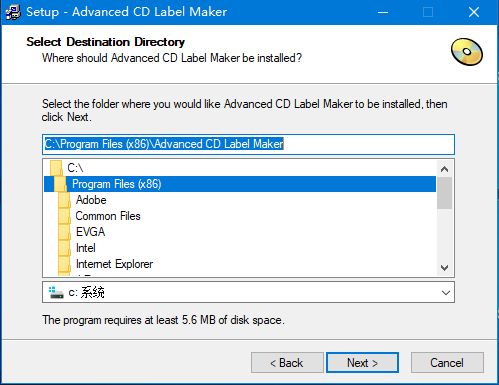The height and width of the screenshot is (385, 499).
Task: Click the folder list scroll up arrow
Action: pyautogui.click(x=444, y=169)
